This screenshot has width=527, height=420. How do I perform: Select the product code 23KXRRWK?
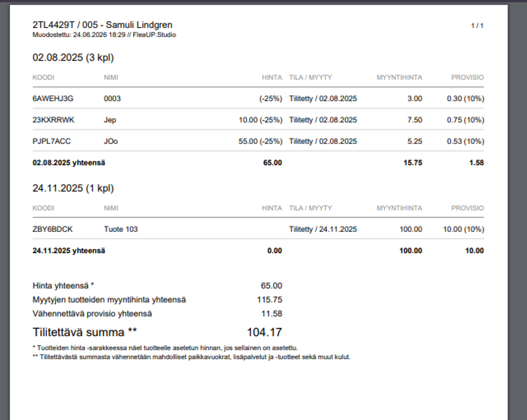[x=53, y=120]
